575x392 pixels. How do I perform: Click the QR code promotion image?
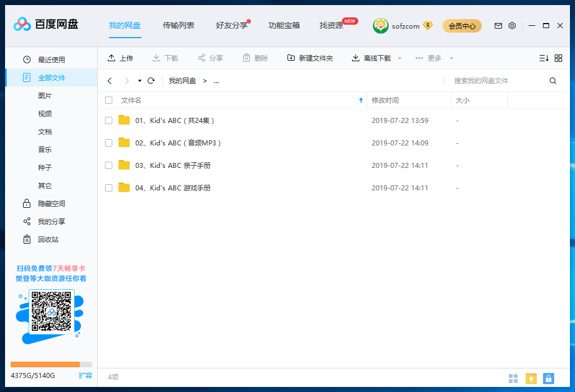pyautogui.click(x=51, y=312)
